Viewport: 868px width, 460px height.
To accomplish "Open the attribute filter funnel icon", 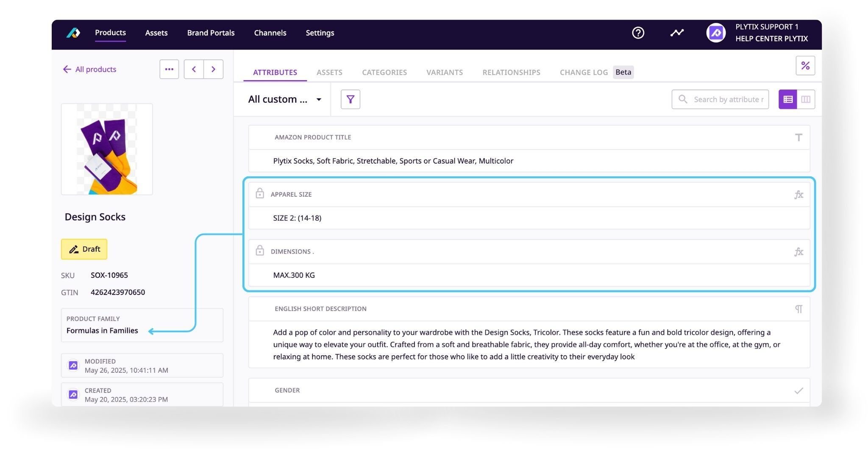I will 350,99.
